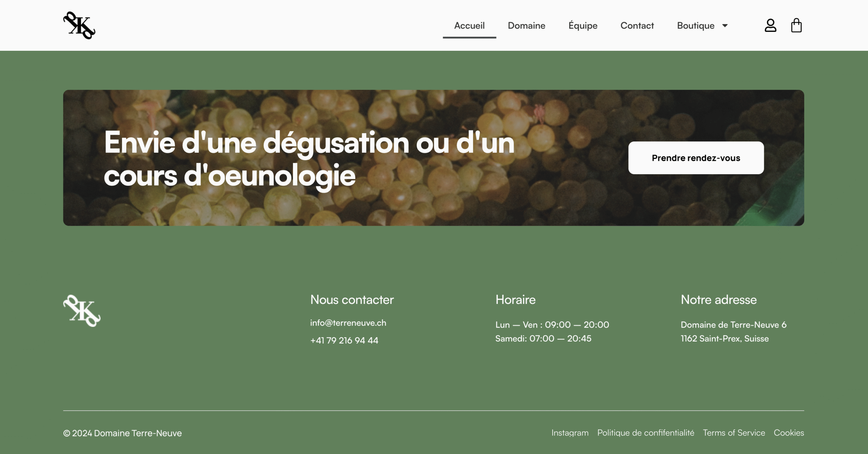Click the phone number +41 79 216 94 44
The width and height of the screenshot is (868, 454).
coord(344,340)
